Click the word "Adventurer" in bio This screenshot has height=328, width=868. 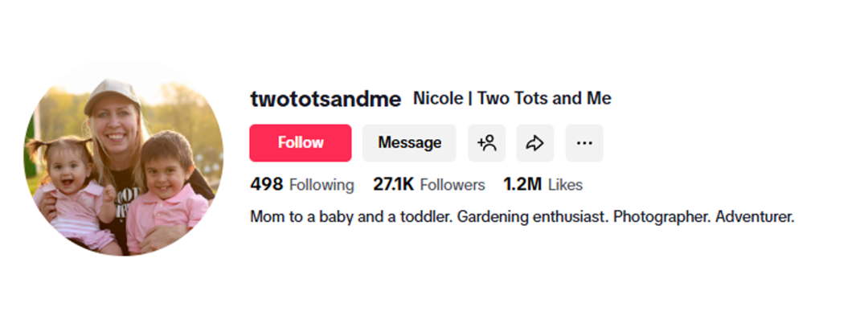755,217
